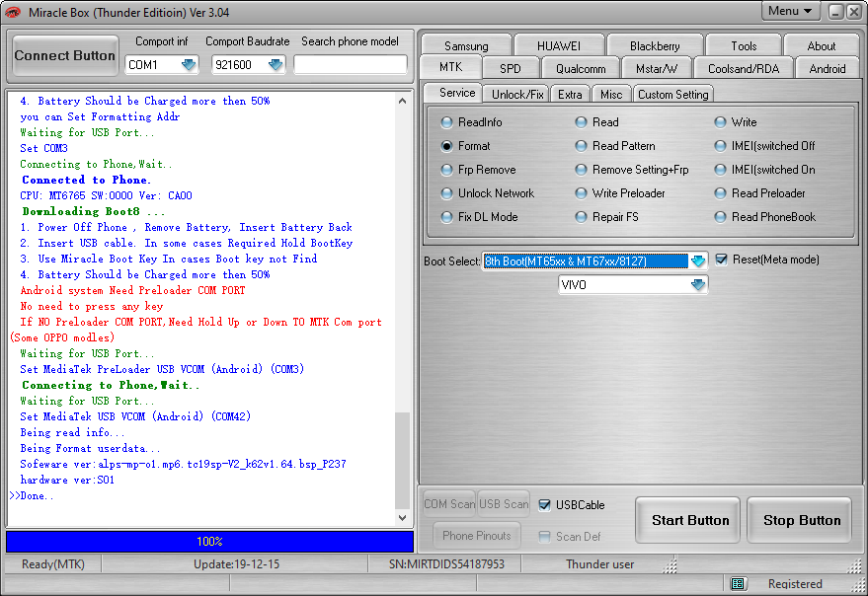Switch to the MTK tab

(x=450, y=67)
